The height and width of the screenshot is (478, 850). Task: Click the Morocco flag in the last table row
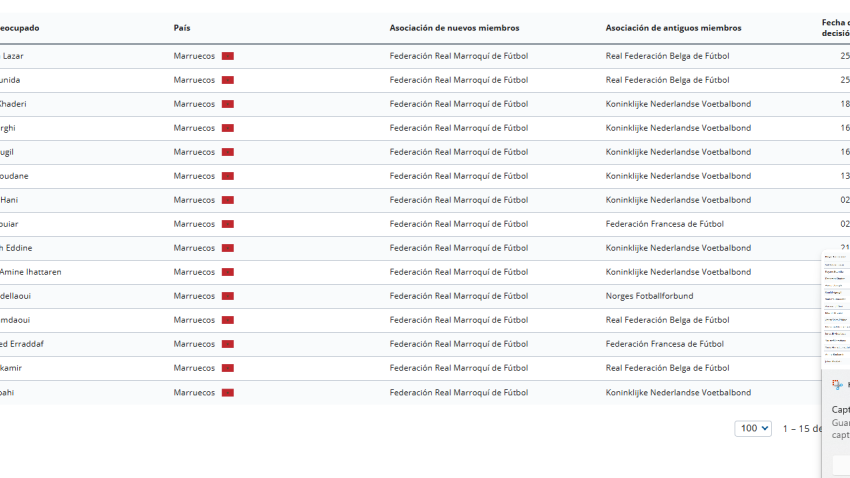click(227, 392)
